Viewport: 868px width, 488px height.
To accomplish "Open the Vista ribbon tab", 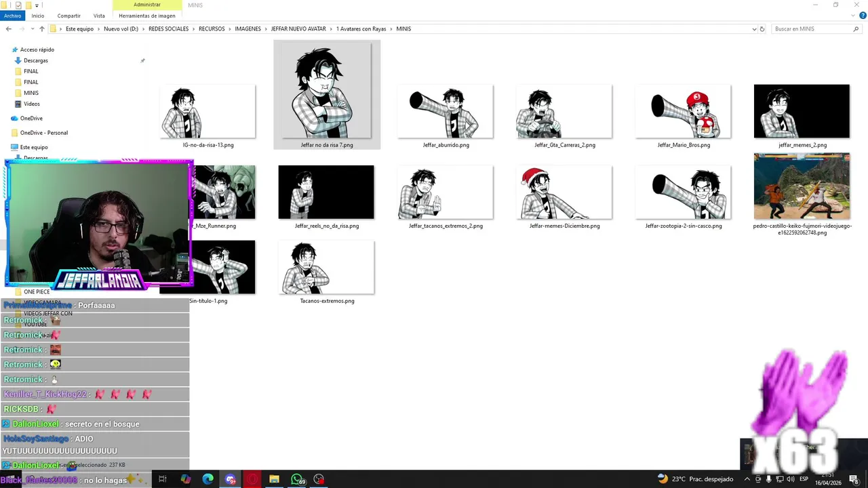I will pyautogui.click(x=99, y=16).
